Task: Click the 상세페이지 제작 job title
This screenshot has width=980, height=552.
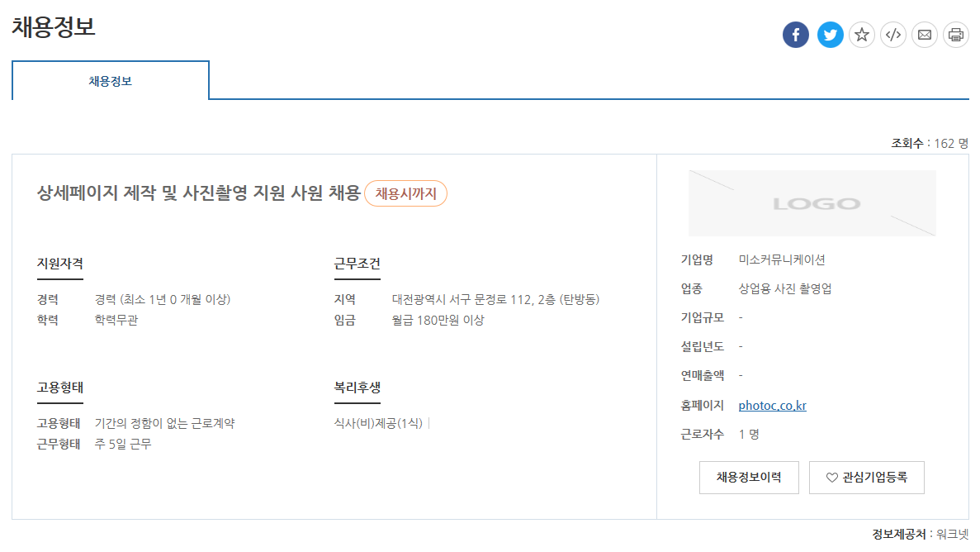Action: click(199, 193)
